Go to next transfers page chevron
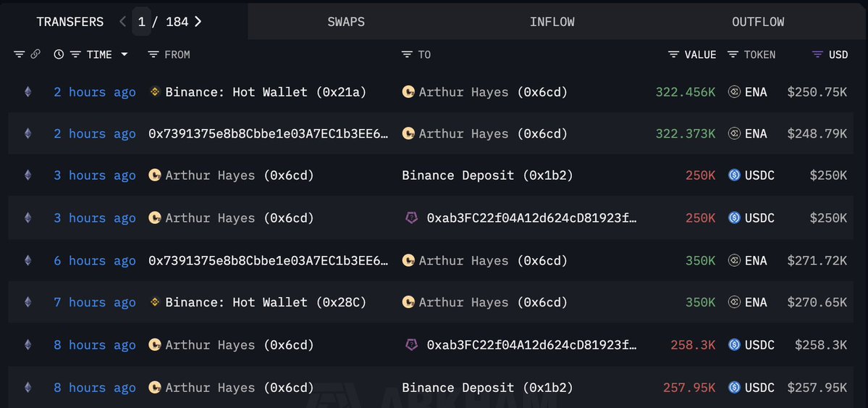This screenshot has width=868, height=408. (x=198, y=22)
